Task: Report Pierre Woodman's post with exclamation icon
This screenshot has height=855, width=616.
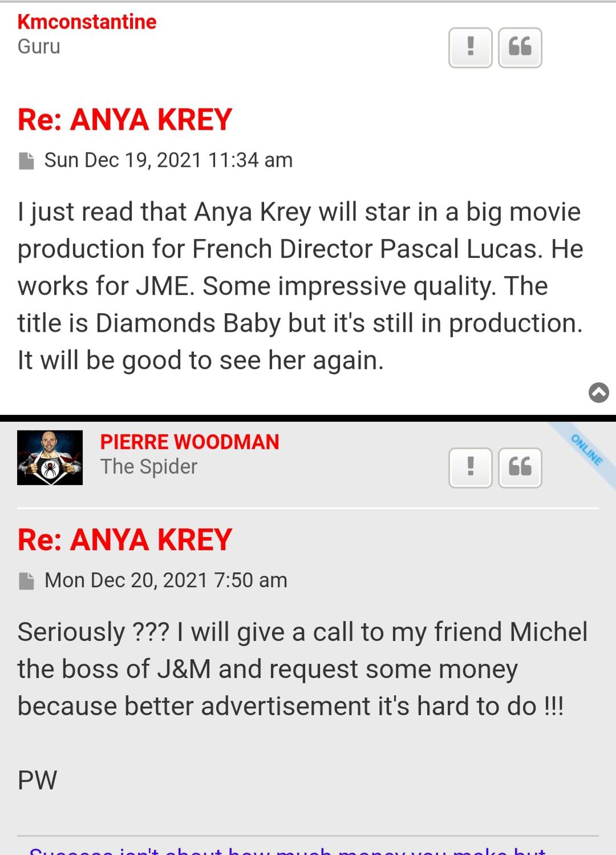Action: (470, 467)
